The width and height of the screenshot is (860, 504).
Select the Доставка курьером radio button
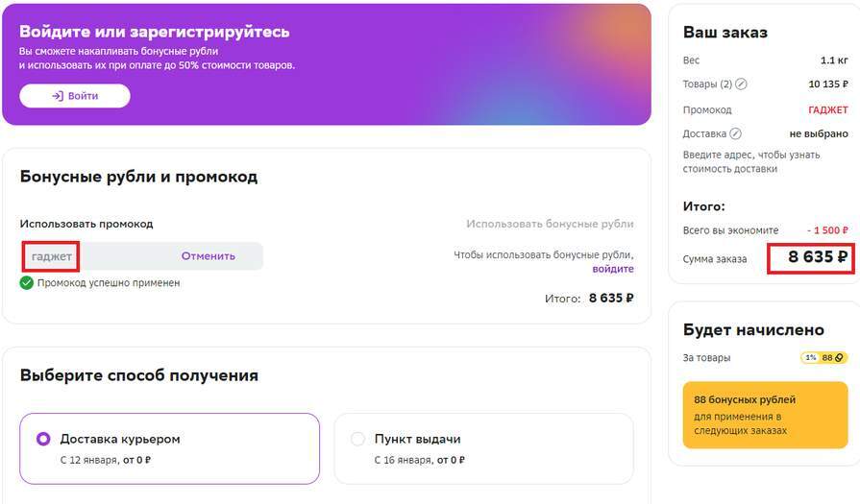tap(43, 439)
